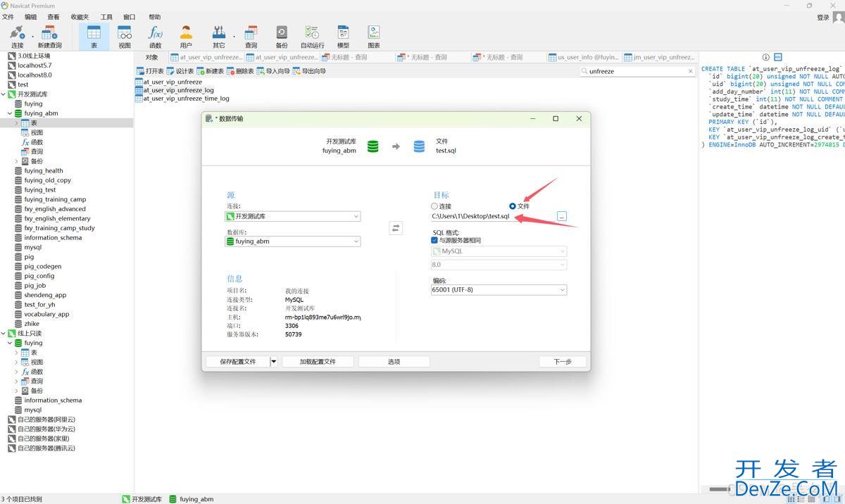The width and height of the screenshot is (845, 504).
Task: Open the 编码 65001 (UTF-8) dropdown
Action: (x=499, y=290)
